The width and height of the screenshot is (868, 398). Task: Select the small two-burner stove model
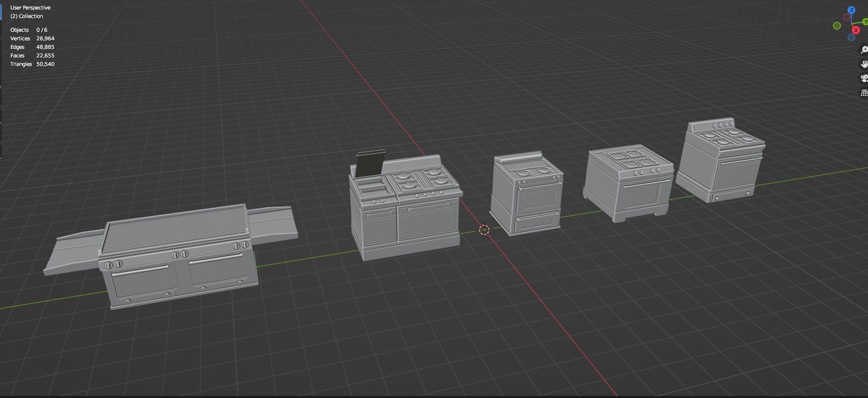click(x=526, y=194)
